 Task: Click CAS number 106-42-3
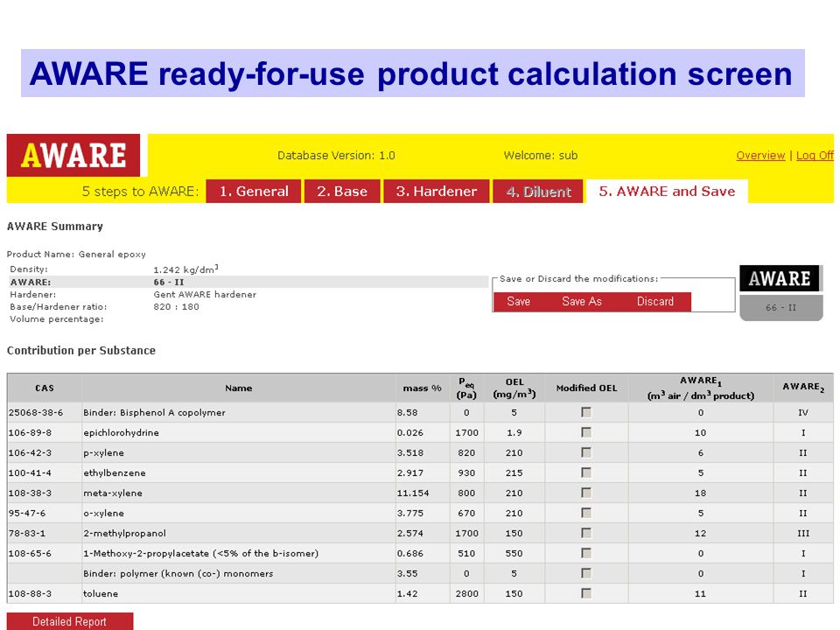coord(30,452)
